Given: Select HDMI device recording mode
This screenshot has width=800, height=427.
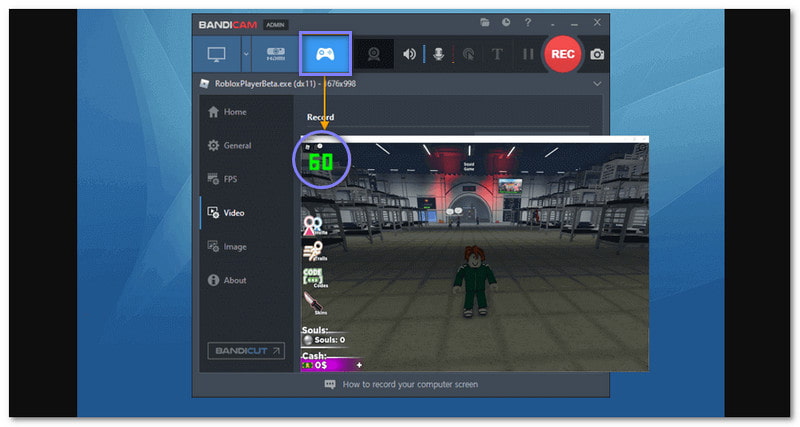Looking at the screenshot, I should point(276,54).
